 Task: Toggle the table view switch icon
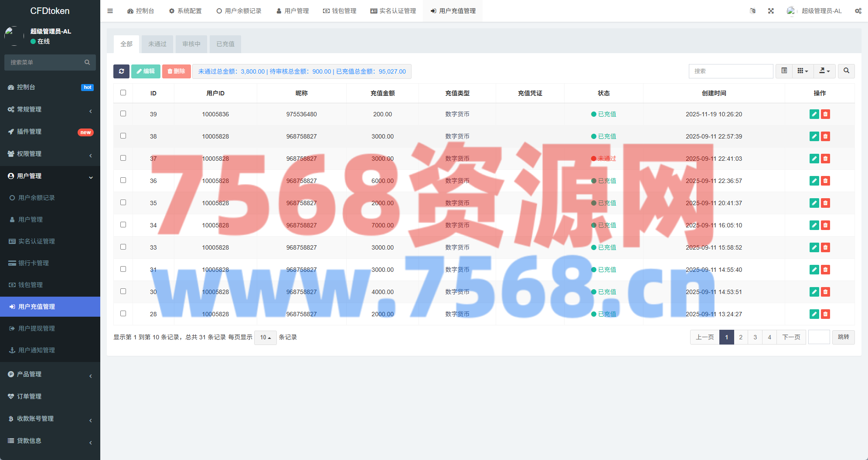pyautogui.click(x=784, y=71)
